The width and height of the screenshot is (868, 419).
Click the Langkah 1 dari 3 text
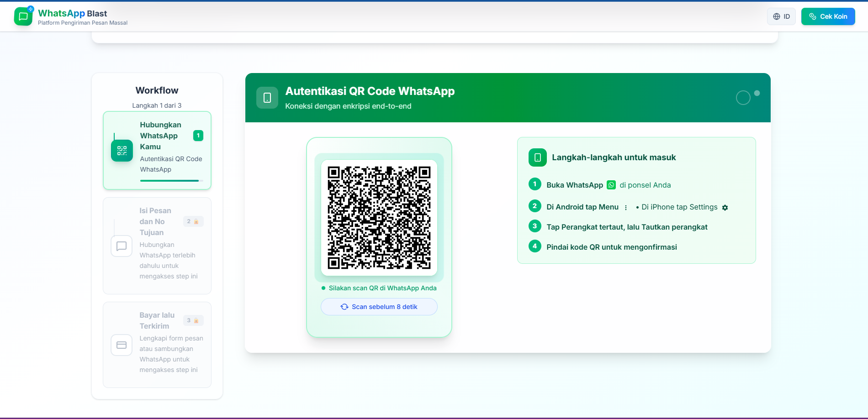click(x=157, y=105)
